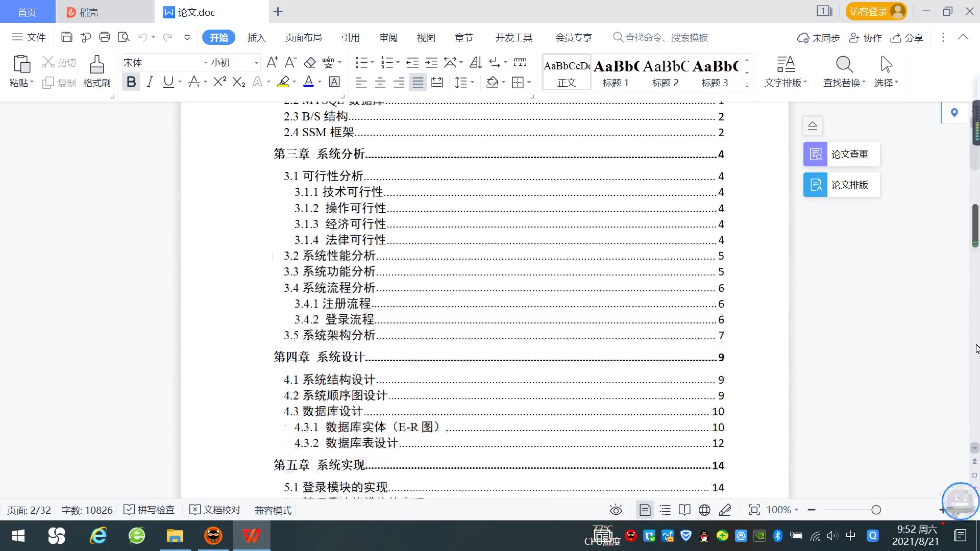Open 论文查重 in the side panel
Image resolution: width=980 pixels, height=551 pixels.
(841, 154)
